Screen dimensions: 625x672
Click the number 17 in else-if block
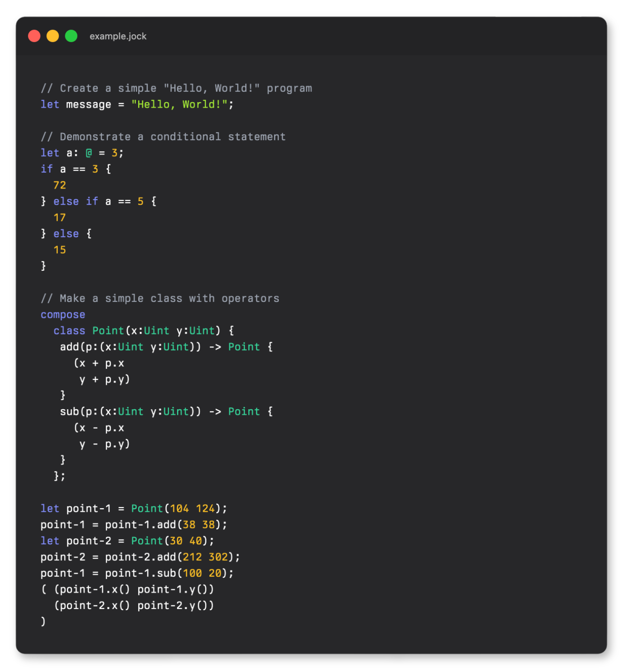pos(60,218)
